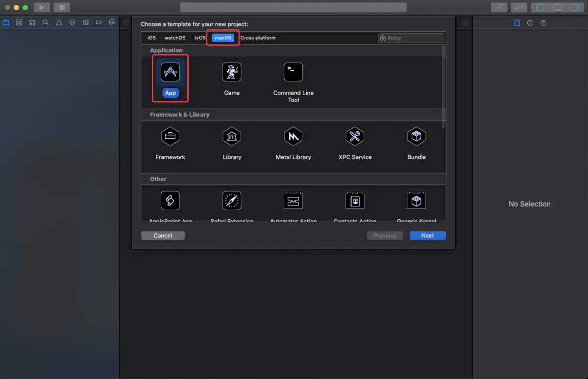Open the Find navigator magnifier
588x379 pixels.
[x=46, y=23]
